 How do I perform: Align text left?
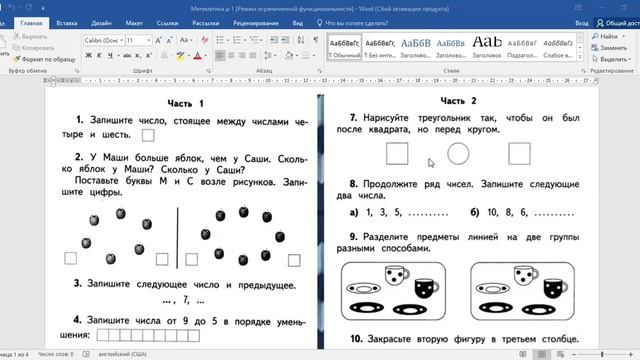coord(220,55)
